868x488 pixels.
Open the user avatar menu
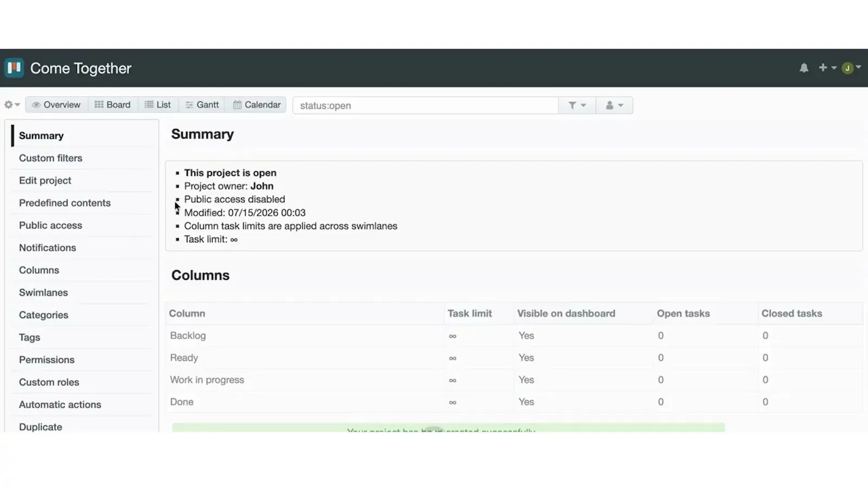[x=851, y=68]
